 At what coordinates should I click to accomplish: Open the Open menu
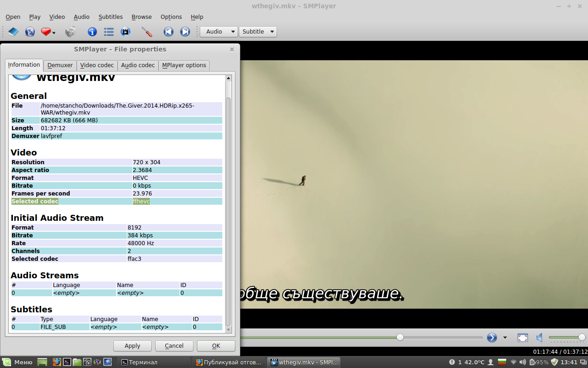(13, 17)
